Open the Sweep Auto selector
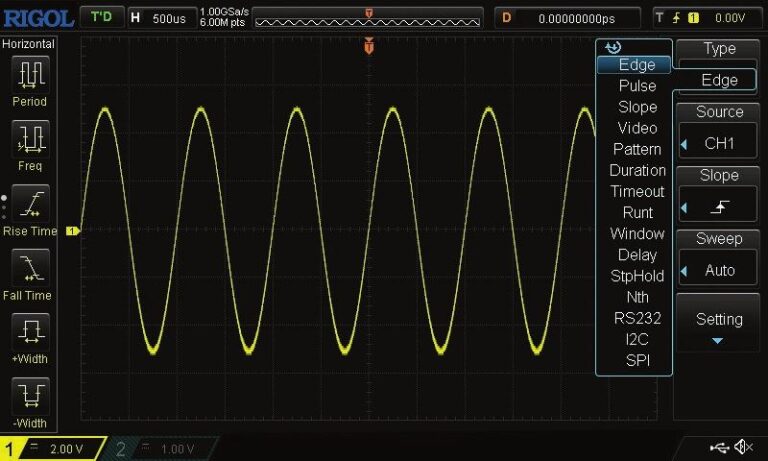 pos(720,270)
